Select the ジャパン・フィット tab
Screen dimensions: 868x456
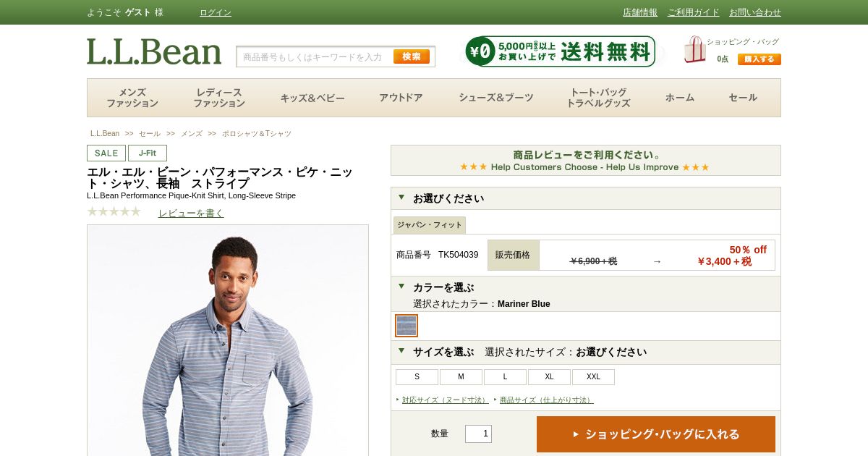pos(430,225)
